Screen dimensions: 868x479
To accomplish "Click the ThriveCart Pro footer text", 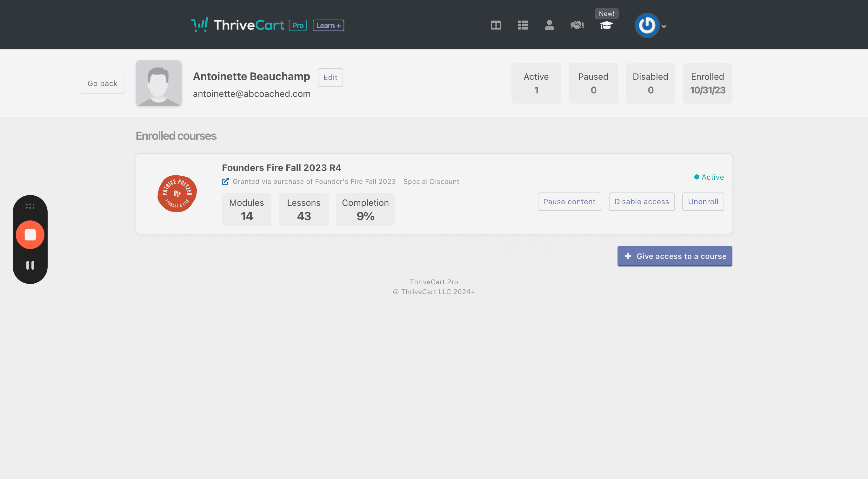I will tap(434, 282).
